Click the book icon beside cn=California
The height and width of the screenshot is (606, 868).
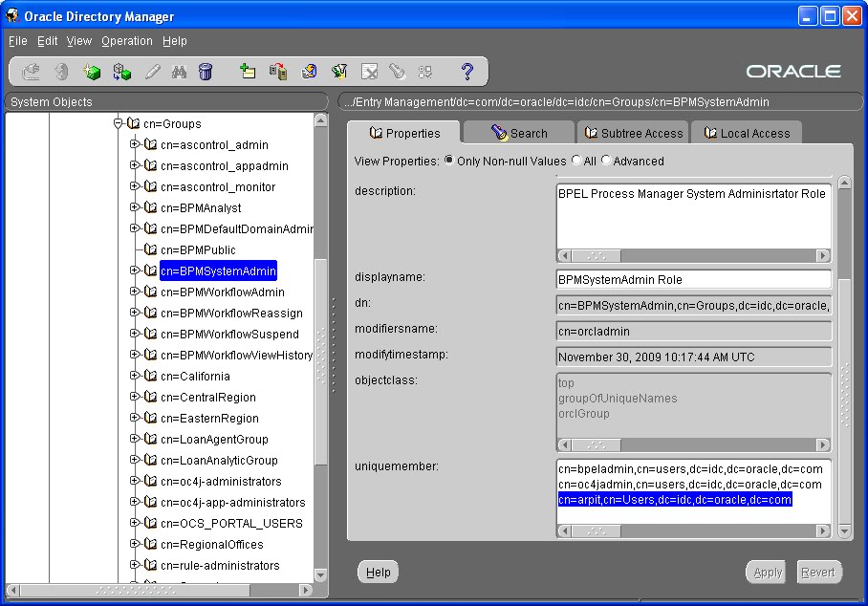point(151,376)
